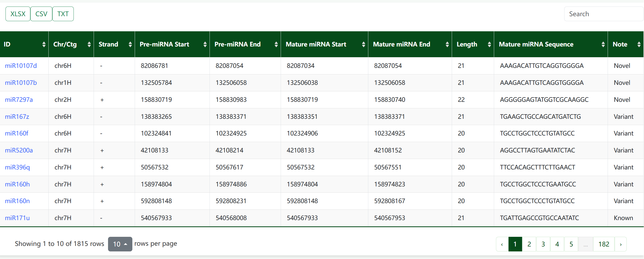
Task: Sort by Strand column arrows
Action: click(x=130, y=45)
